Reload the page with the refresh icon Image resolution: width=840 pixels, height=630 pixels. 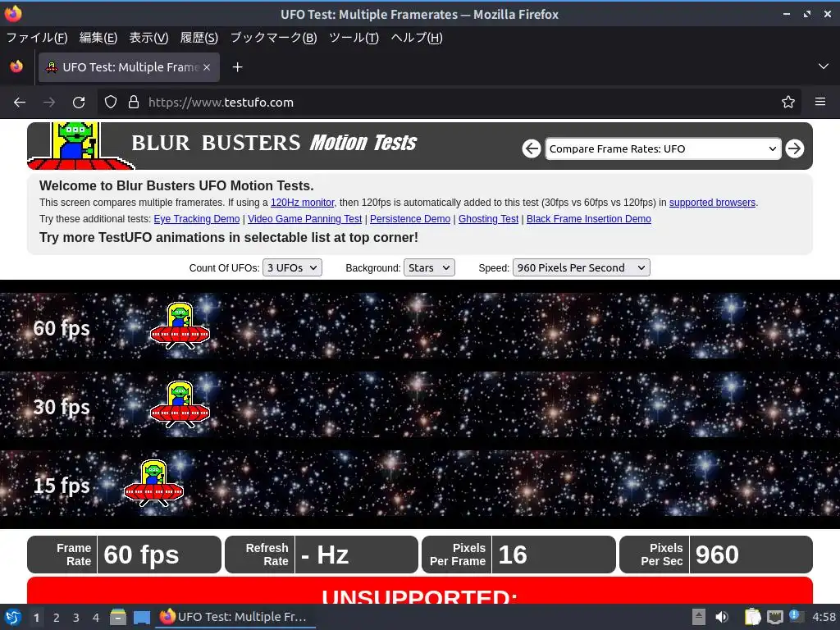pos(79,103)
